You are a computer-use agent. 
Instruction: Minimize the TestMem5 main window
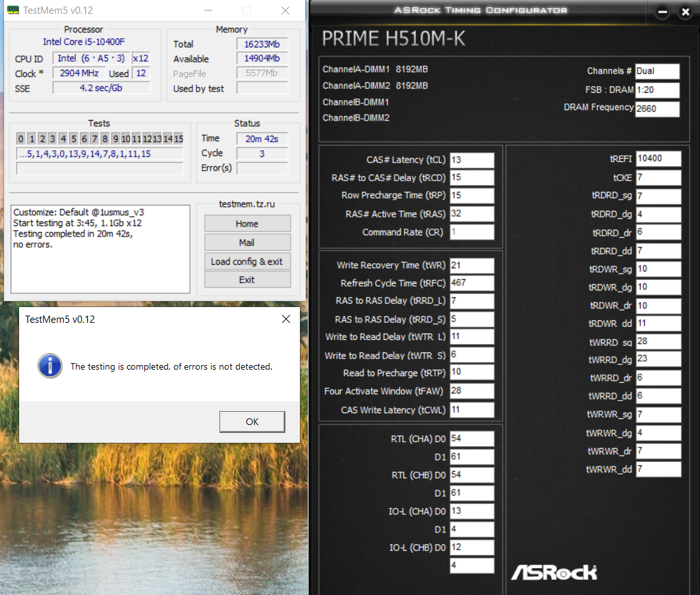coord(208,11)
